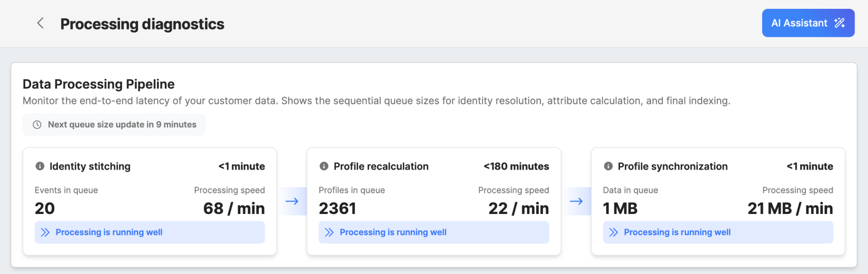Click the arrow between Identity stitching and Profile recalculation

pos(292,201)
